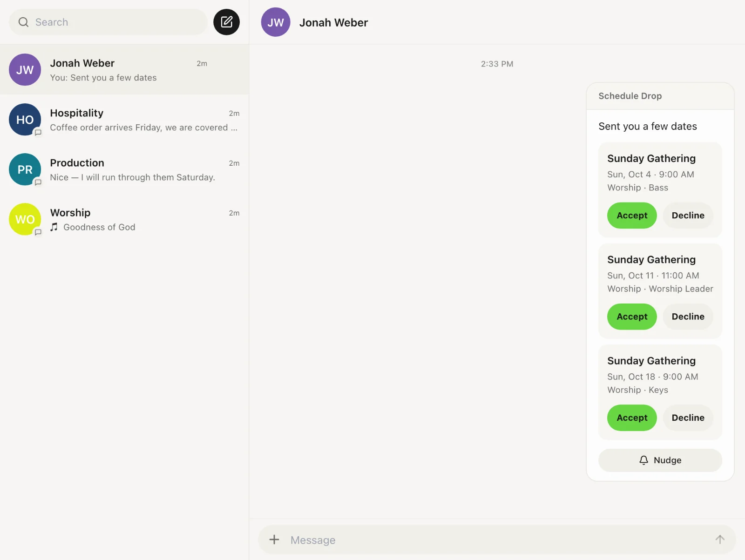Image resolution: width=745 pixels, height=560 pixels.
Task: Click the plus attachment icon in message bar
Action: 274,540
